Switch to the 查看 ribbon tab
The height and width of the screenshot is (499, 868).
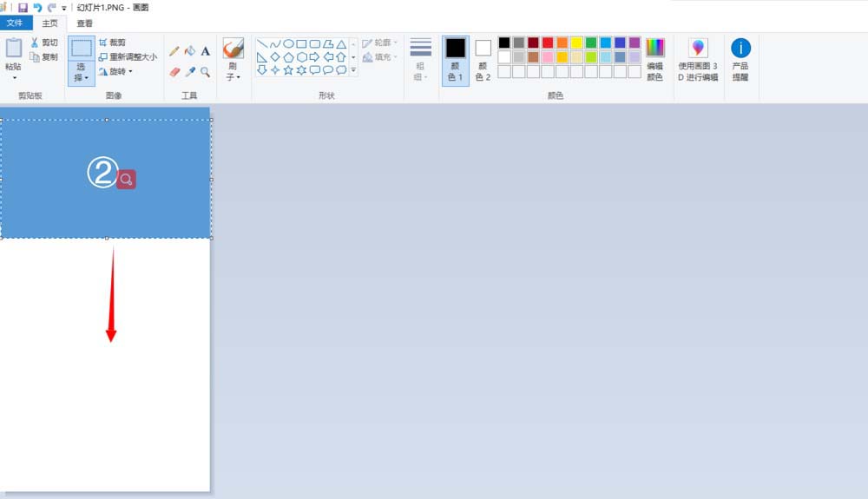pos(85,23)
